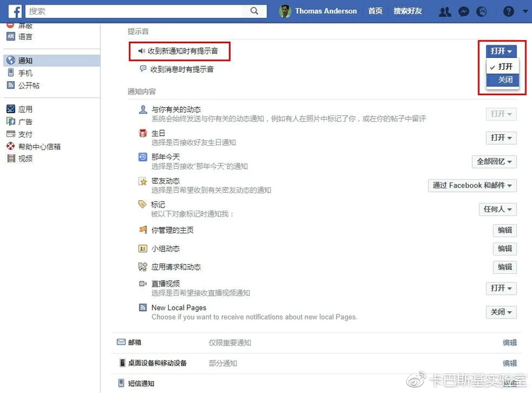The image size is (532, 393).
Task: Click the 部分通知 text
Action: click(223, 363)
